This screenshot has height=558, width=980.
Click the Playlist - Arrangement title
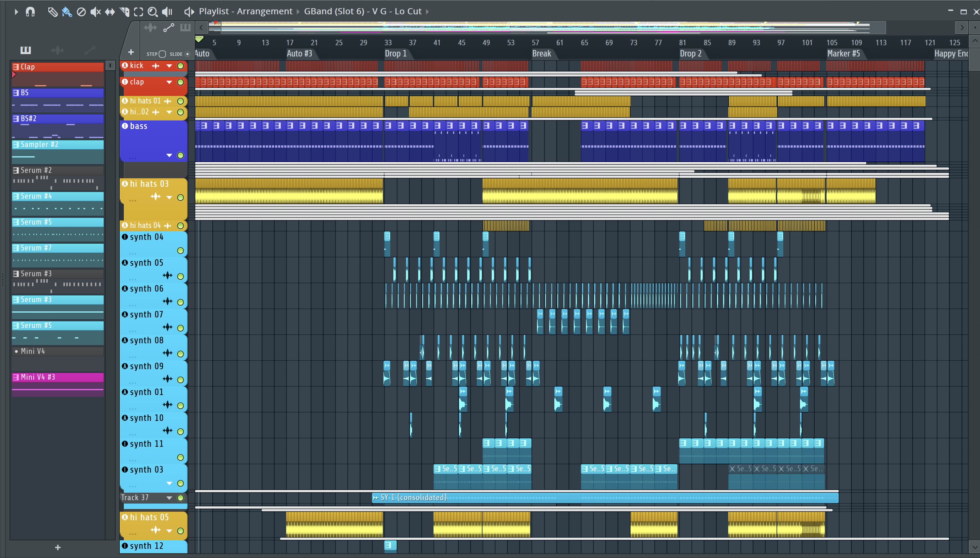[x=245, y=12]
